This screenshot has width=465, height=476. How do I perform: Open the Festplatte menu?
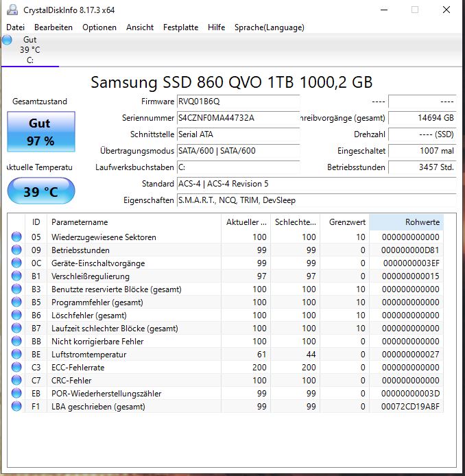click(x=180, y=27)
